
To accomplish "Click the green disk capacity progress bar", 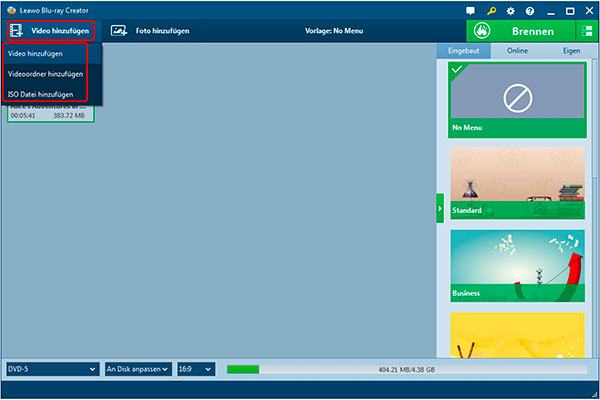I will (243, 369).
